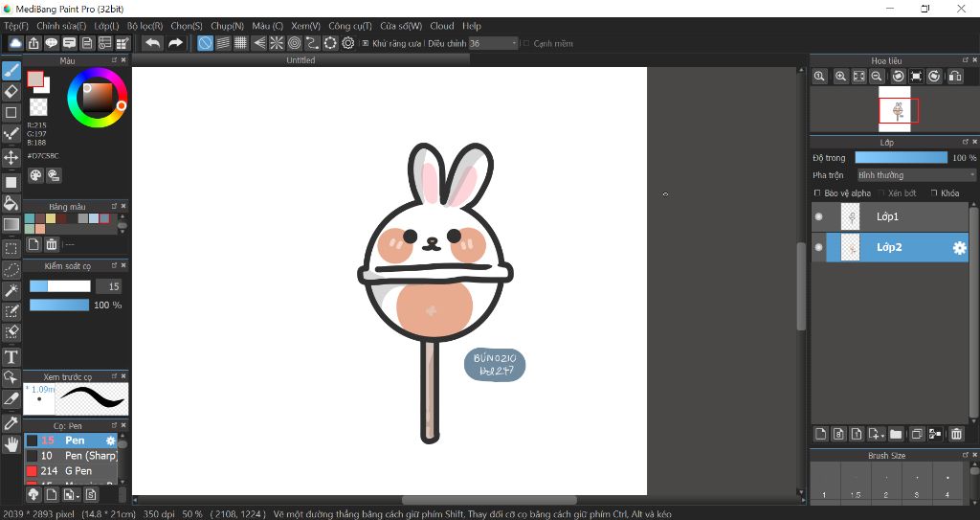Enable Khóa lock checkbox
This screenshot has width=980, height=520.
coord(934,192)
